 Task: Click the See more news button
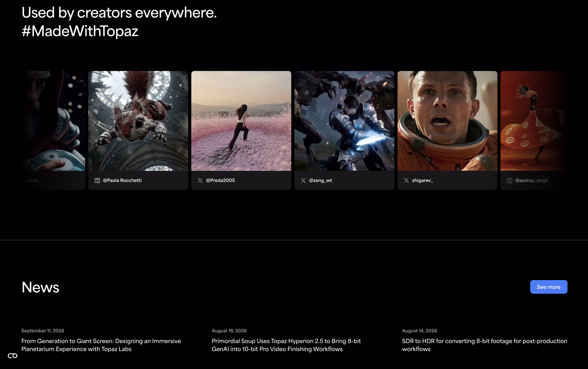[549, 287]
